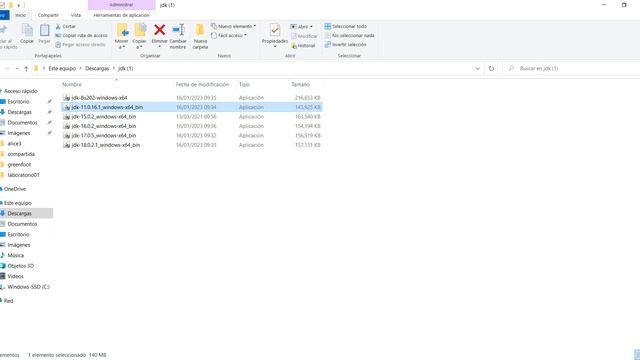Open Historial in the ribbon

tap(303, 46)
